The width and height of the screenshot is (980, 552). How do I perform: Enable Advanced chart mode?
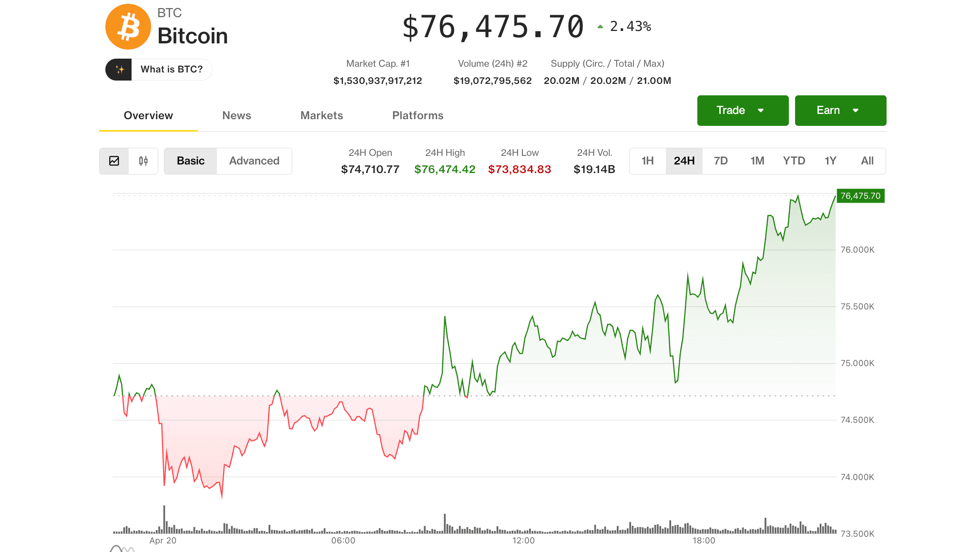pos(254,161)
